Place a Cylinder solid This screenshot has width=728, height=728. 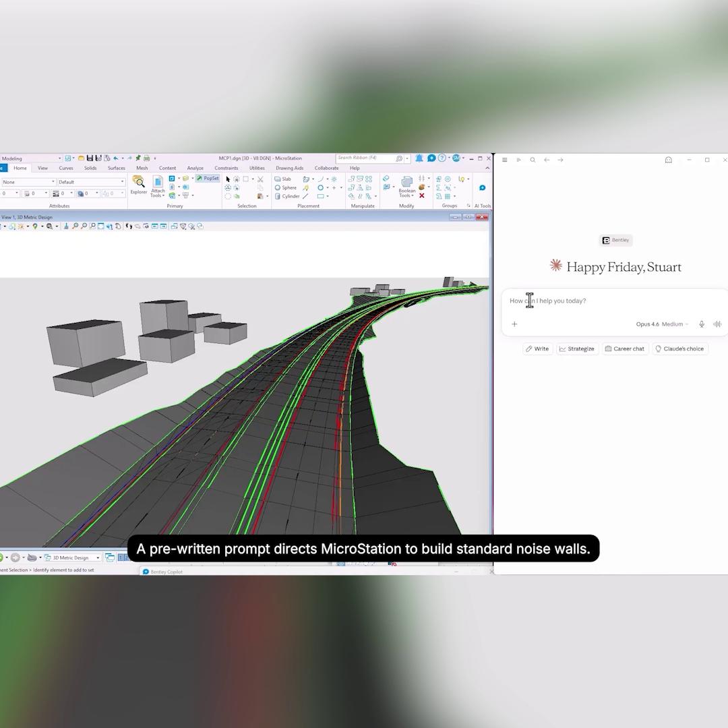pos(287,196)
